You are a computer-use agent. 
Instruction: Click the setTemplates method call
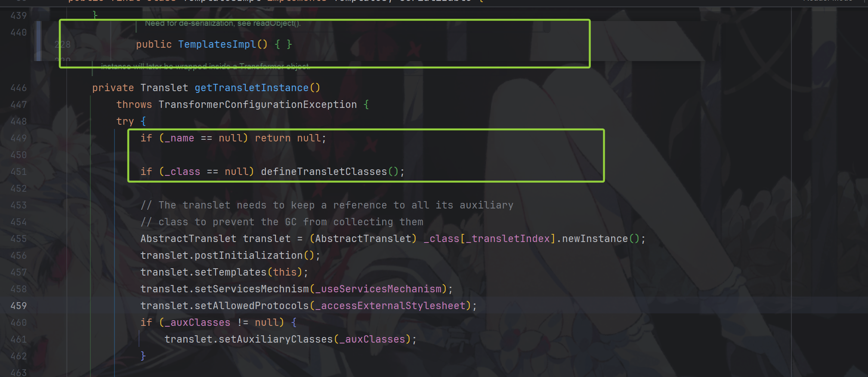[231, 272]
